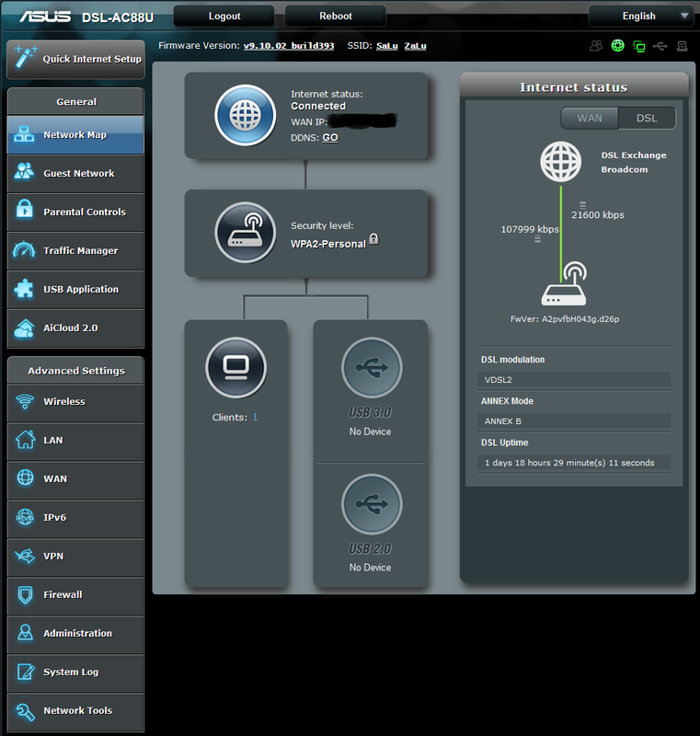The image size is (700, 736).
Task: Click the IPv6 globe icon
Action: [26, 517]
